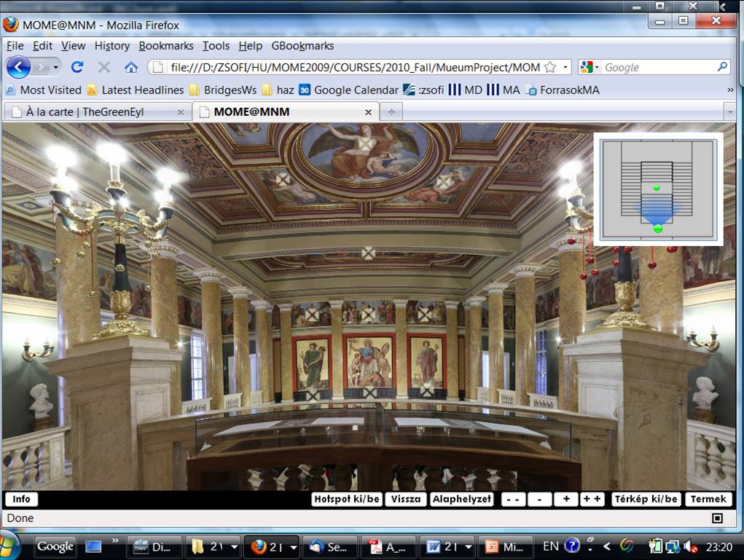
Task: Open the Tools menu
Action: pos(216,46)
